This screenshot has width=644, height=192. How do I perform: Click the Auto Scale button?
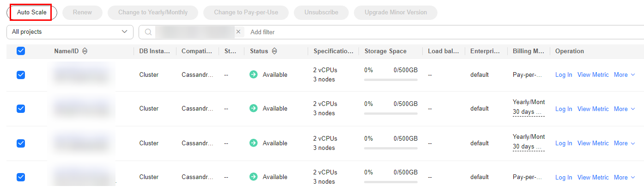pos(32,12)
